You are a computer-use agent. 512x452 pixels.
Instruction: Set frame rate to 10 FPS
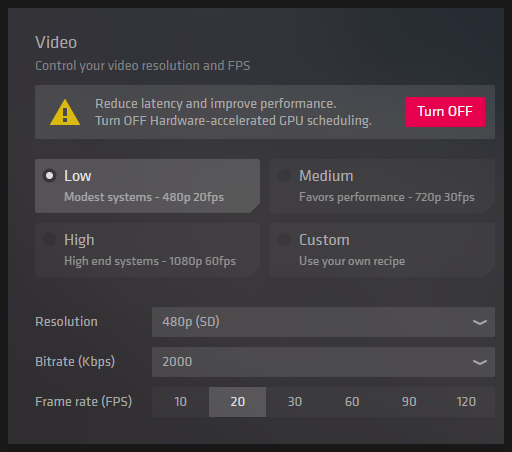tap(180, 402)
